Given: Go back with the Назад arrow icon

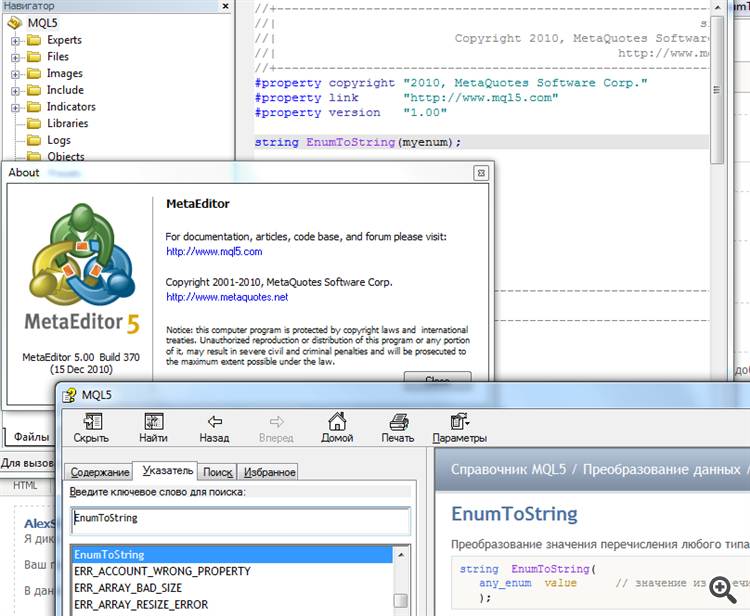Looking at the screenshot, I should (215, 421).
